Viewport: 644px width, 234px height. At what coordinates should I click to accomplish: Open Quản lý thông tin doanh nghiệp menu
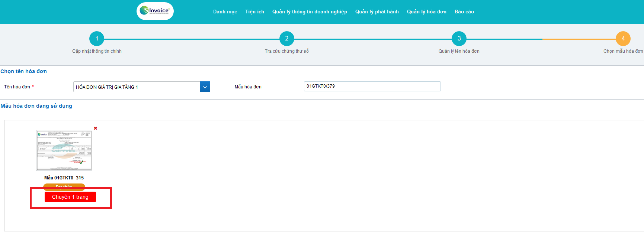click(310, 12)
